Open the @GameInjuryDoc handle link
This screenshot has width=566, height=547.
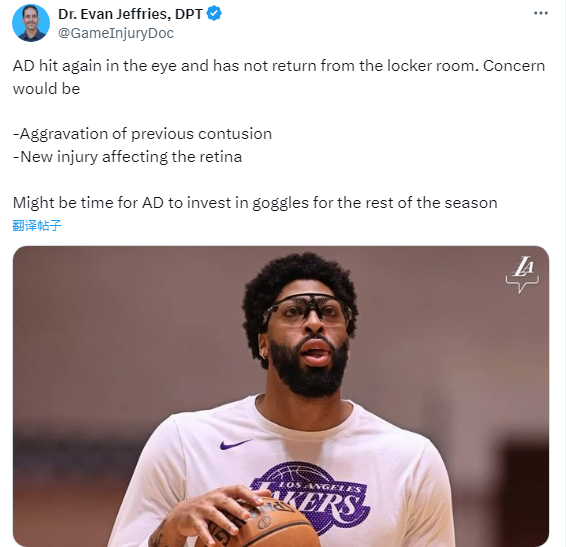click(x=116, y=33)
